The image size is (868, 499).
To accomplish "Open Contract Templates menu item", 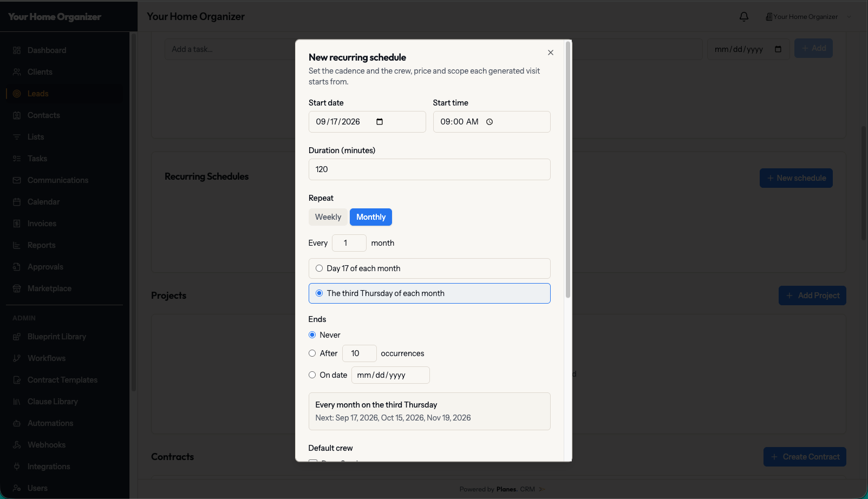I will pyautogui.click(x=62, y=380).
